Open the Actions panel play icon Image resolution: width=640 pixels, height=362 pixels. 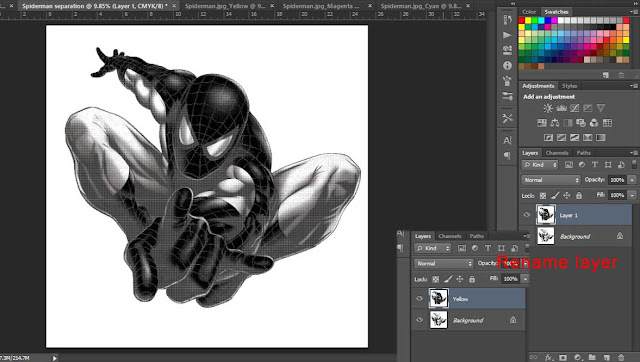[x=507, y=35]
